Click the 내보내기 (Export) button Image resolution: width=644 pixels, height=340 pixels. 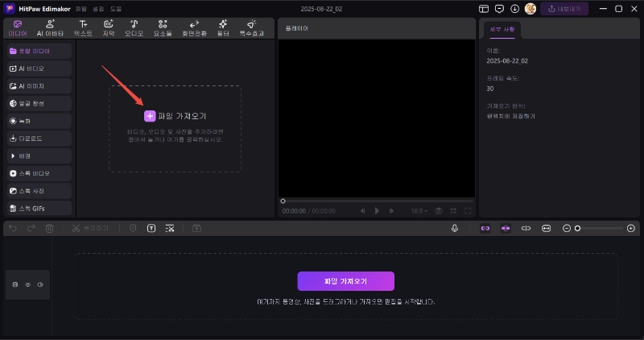pos(564,9)
